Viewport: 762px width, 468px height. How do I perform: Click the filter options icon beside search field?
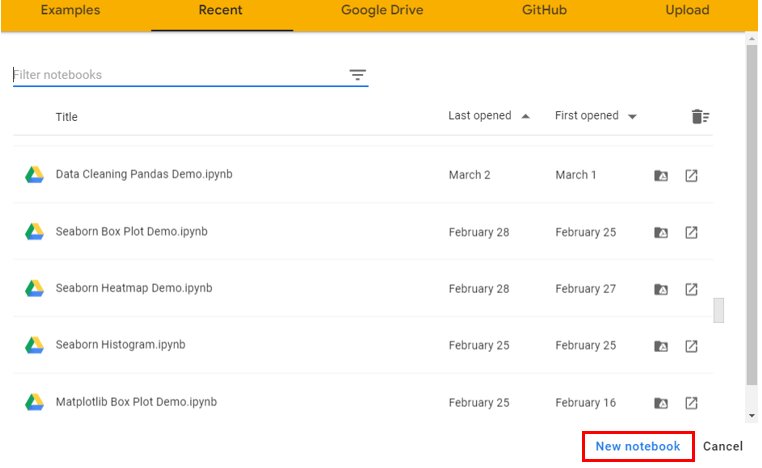[358, 75]
